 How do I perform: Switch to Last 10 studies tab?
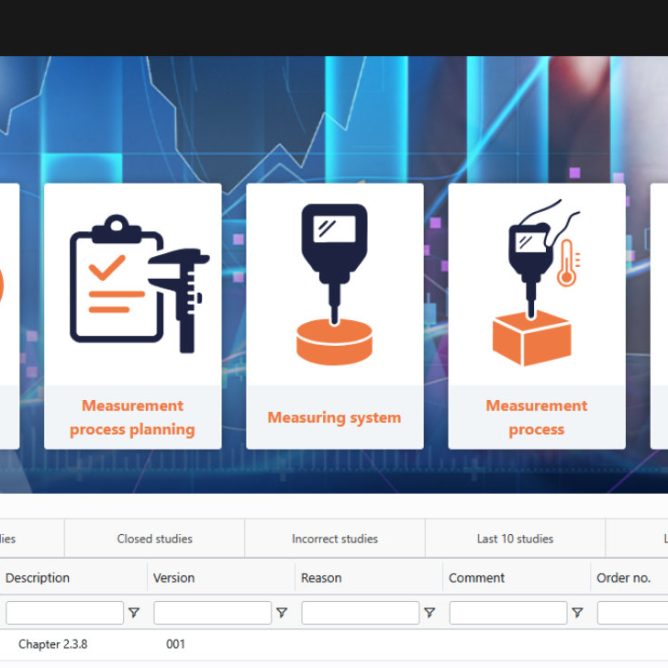coord(515,539)
